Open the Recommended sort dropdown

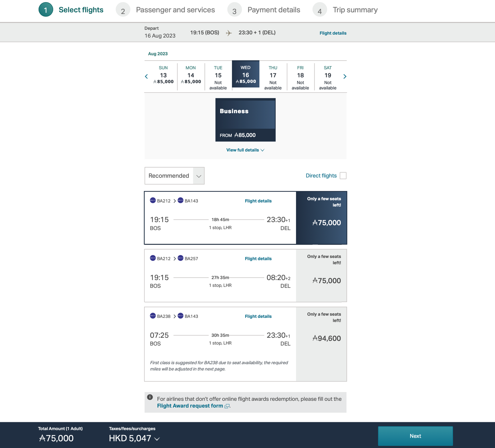(x=174, y=176)
